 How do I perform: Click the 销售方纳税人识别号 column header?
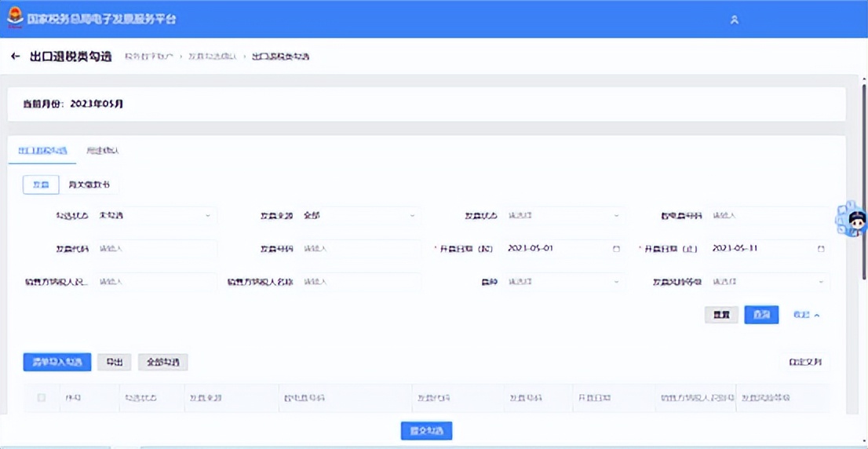(696, 397)
